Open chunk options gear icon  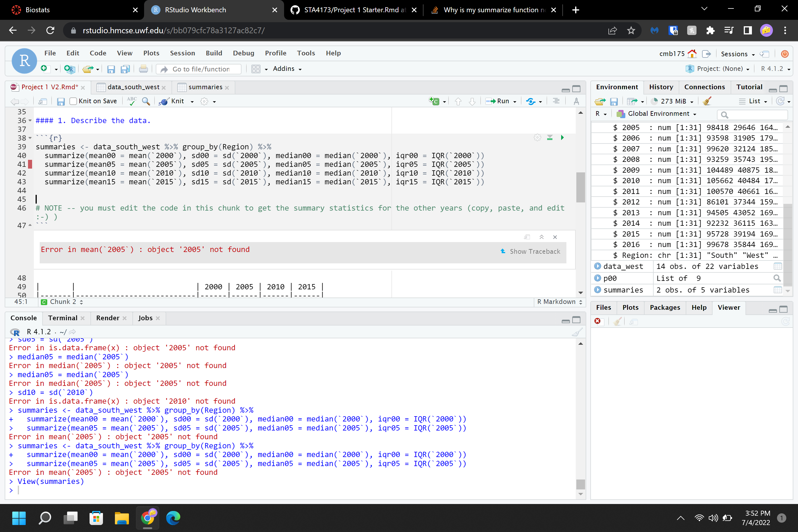coord(538,137)
